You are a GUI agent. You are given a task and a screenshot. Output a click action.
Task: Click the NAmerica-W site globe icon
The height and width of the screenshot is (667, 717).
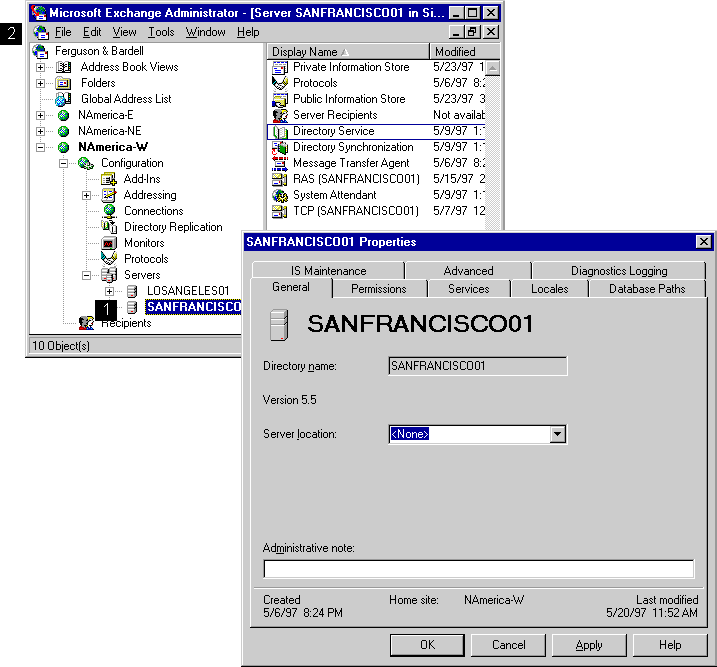coord(64,147)
